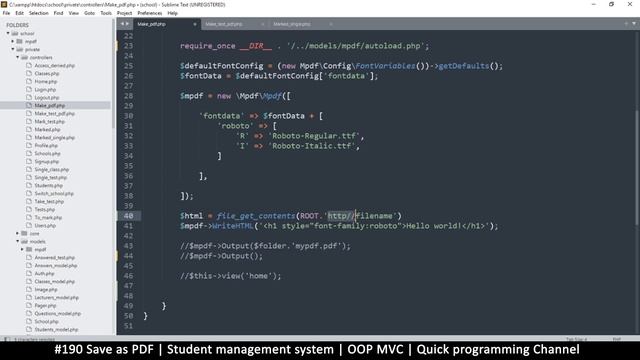Viewport: 640px width, 360px height.
Task: Open the Help menu
Action: click(173, 13)
